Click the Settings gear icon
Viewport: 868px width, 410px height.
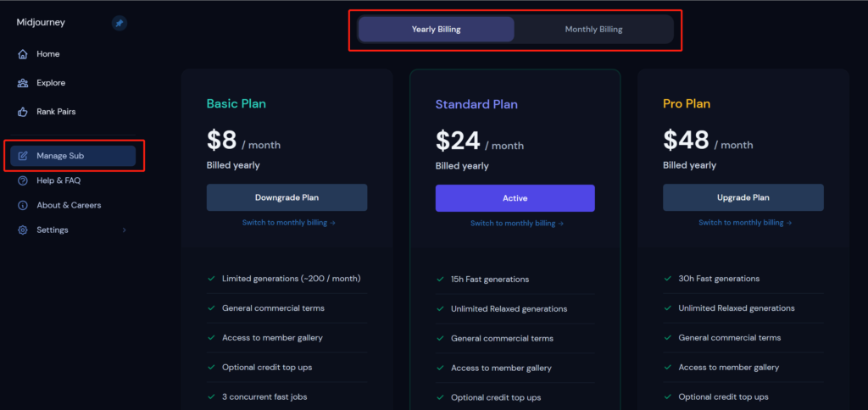(23, 230)
